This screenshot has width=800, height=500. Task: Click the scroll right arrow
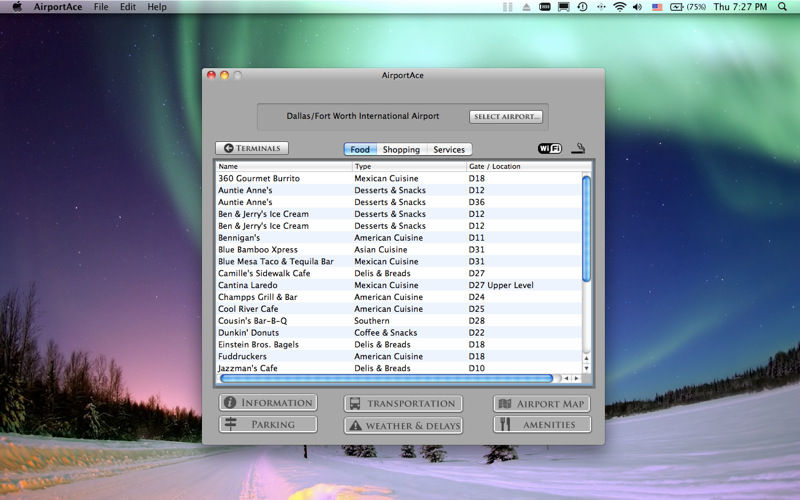tap(577, 378)
